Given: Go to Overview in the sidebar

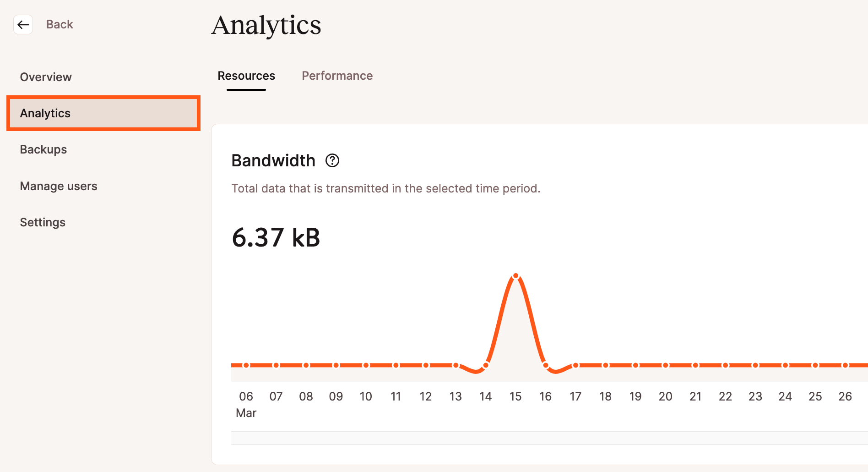Looking at the screenshot, I should (46, 77).
